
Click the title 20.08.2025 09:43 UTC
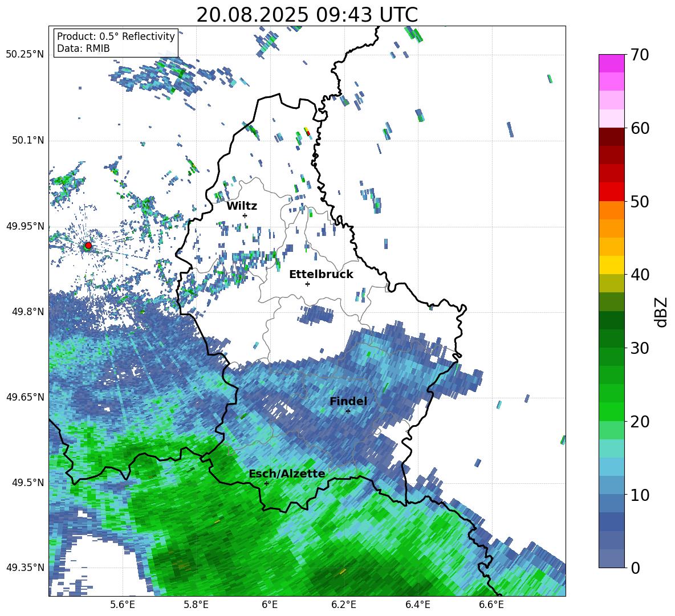pyautogui.click(x=307, y=15)
